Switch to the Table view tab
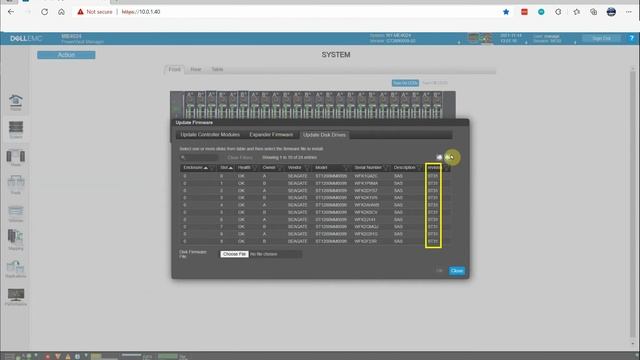The image size is (640, 360). [217, 69]
